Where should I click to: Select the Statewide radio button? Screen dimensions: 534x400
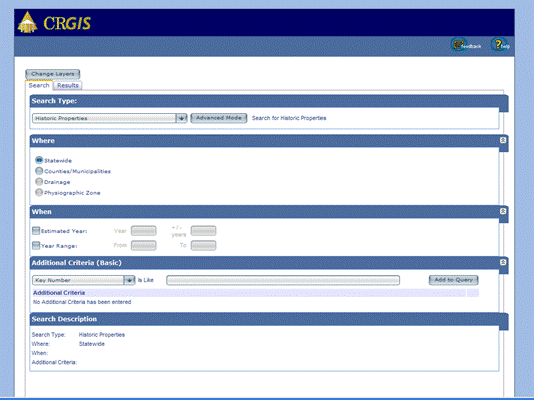[x=39, y=160]
